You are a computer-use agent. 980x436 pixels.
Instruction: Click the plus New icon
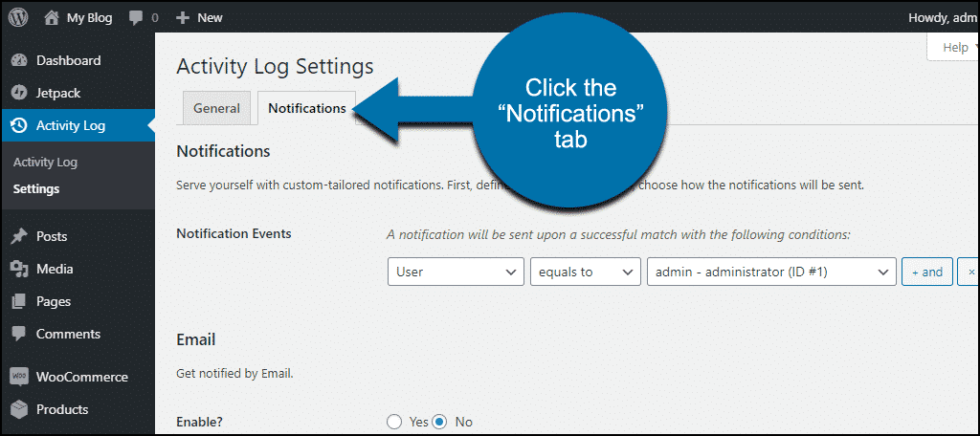click(182, 18)
